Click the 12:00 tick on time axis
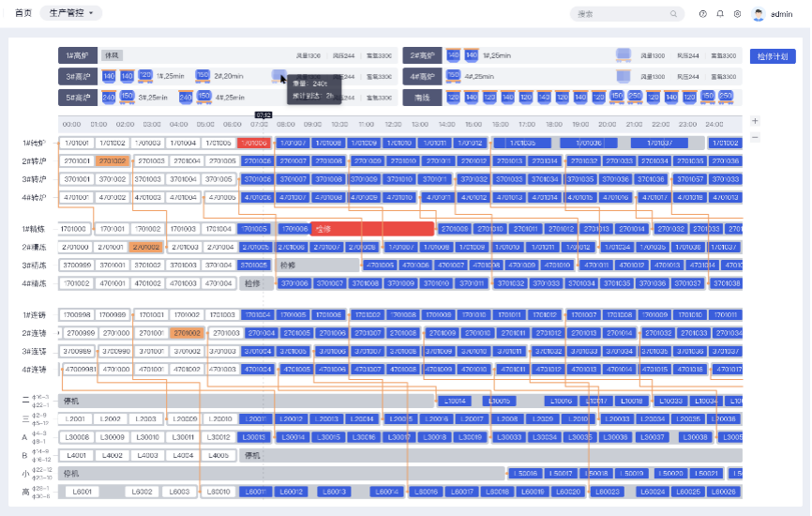Screen dimensions: 812x516 click(x=393, y=125)
